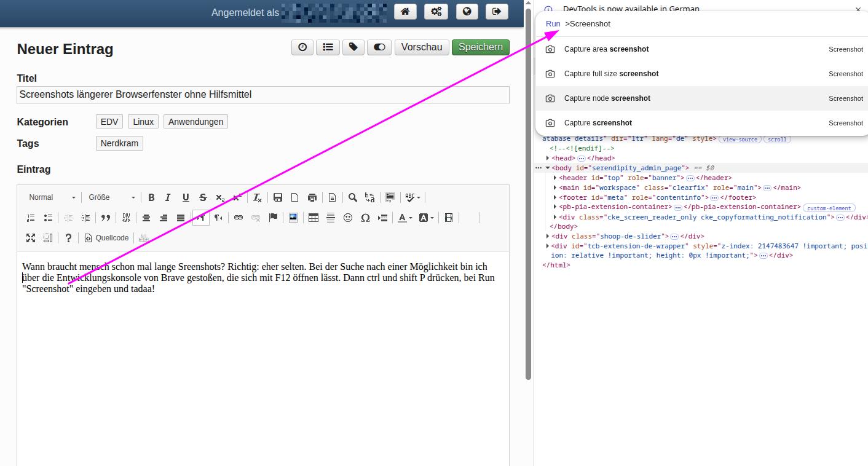Click the Underline toolbar icon

(x=186, y=197)
